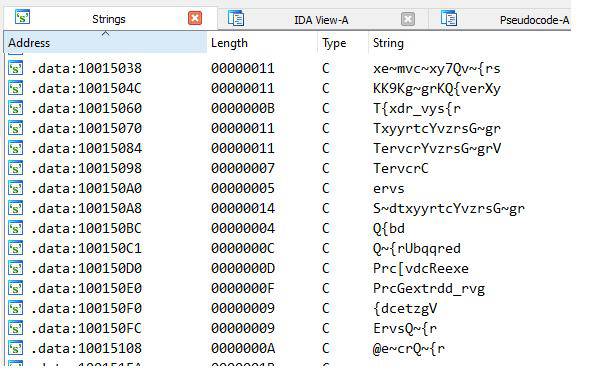The width and height of the screenshot is (611, 384).
Task: Select the PrcGextrdd_rvg string entry
Action: tap(429, 288)
